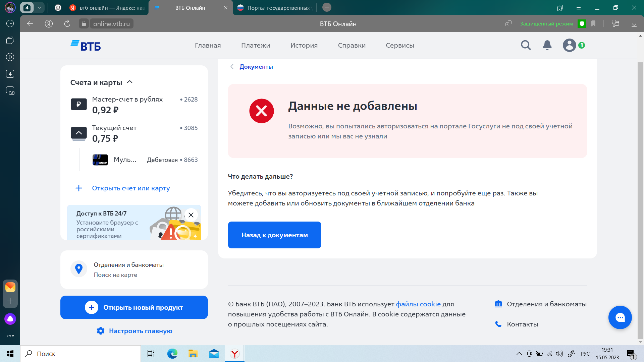Viewport: 644px width, 362px height.
Task: Open Alice assistant icon in sidebar
Action: point(10,319)
